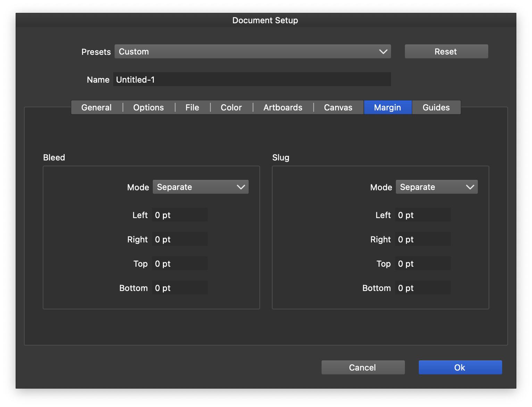Select the Bleed Bottom value field
The width and height of the screenshot is (532, 407).
point(180,288)
